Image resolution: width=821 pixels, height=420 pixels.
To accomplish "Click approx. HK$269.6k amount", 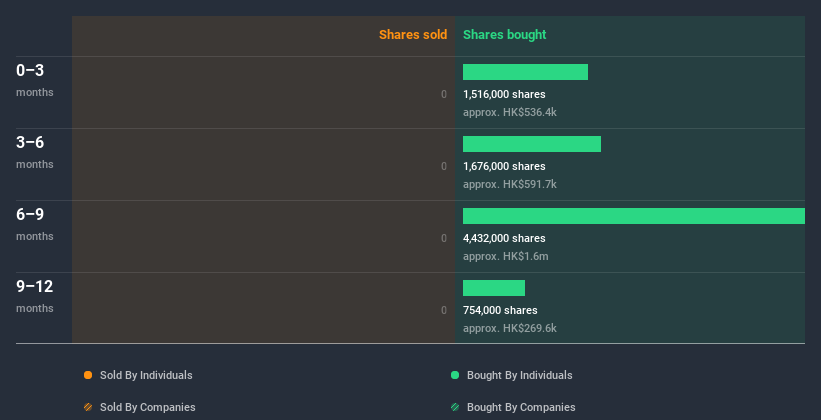I will coord(509,329).
